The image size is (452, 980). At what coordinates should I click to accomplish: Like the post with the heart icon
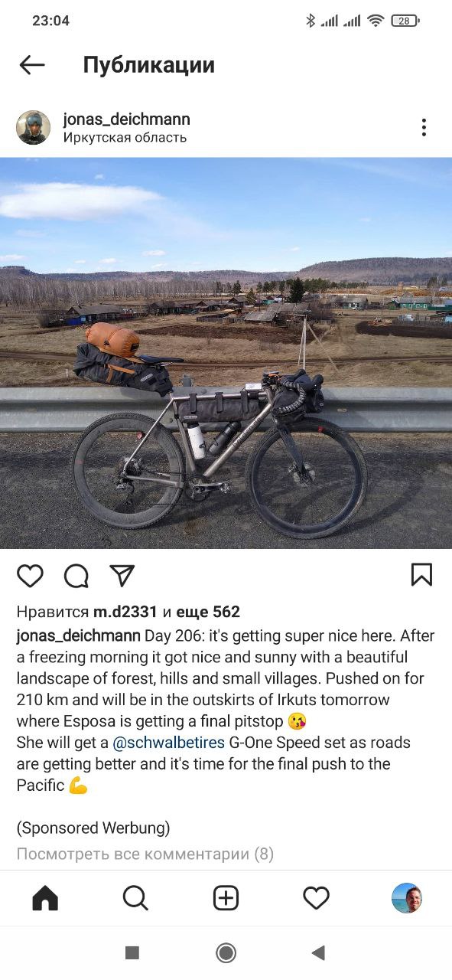(30, 576)
